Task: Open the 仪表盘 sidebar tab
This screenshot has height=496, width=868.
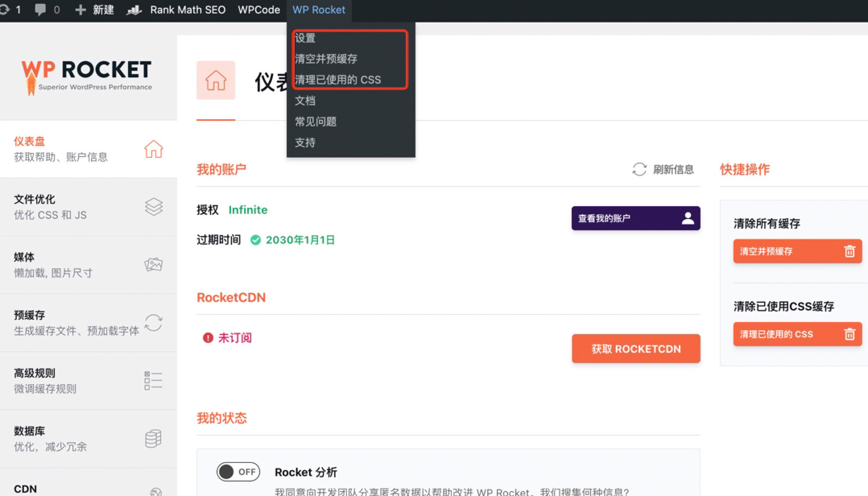Action: [x=88, y=149]
